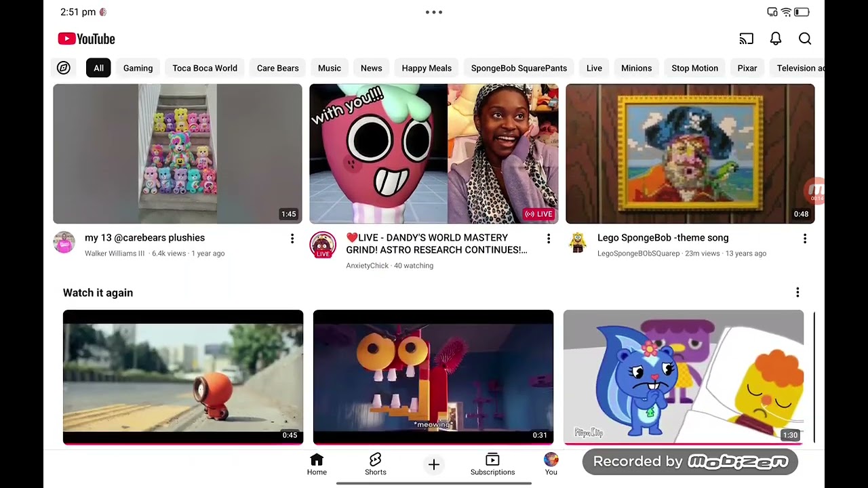Open the notifications bell
The height and width of the screenshot is (488, 868).
(776, 39)
